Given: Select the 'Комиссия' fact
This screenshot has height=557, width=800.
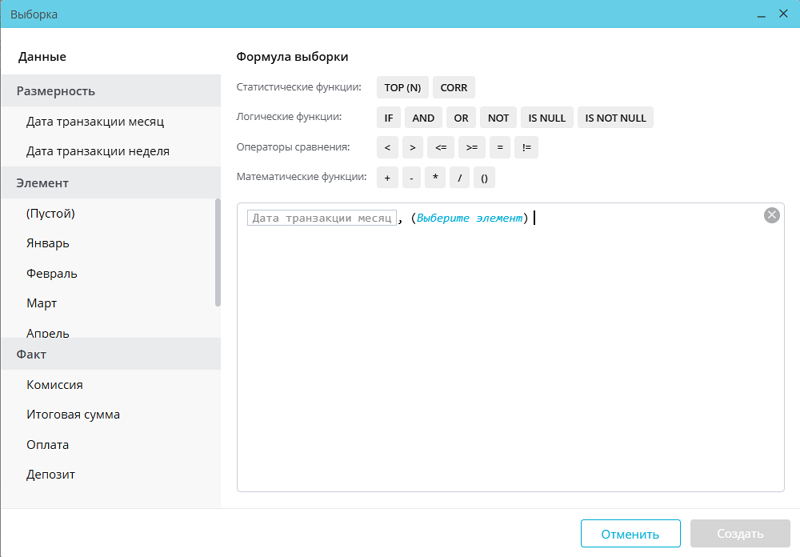Looking at the screenshot, I should (x=55, y=385).
